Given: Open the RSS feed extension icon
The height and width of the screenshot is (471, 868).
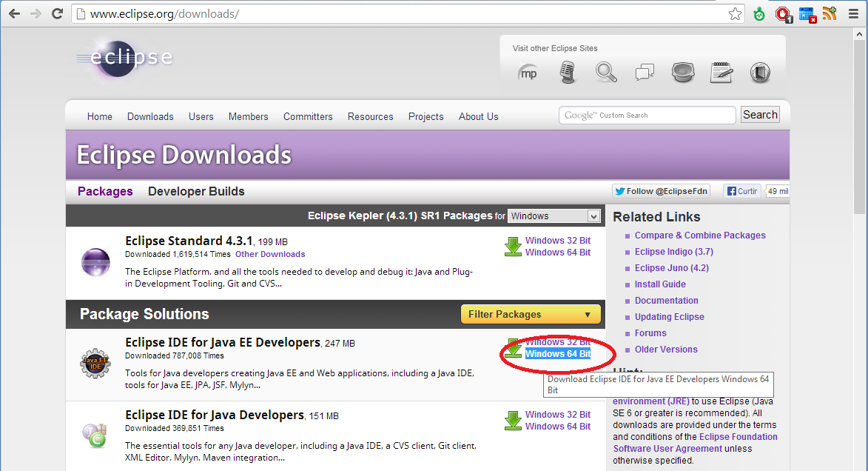Looking at the screenshot, I should coord(830,14).
